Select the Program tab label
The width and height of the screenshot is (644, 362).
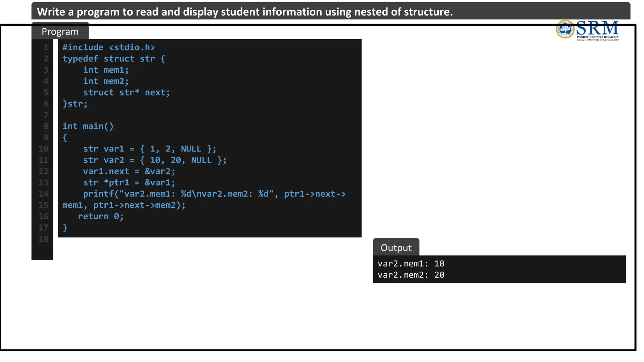(x=60, y=32)
